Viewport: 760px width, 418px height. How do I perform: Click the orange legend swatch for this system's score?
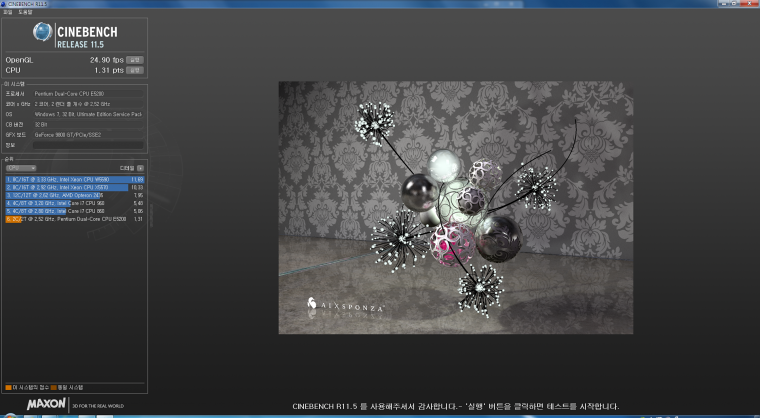(8, 387)
